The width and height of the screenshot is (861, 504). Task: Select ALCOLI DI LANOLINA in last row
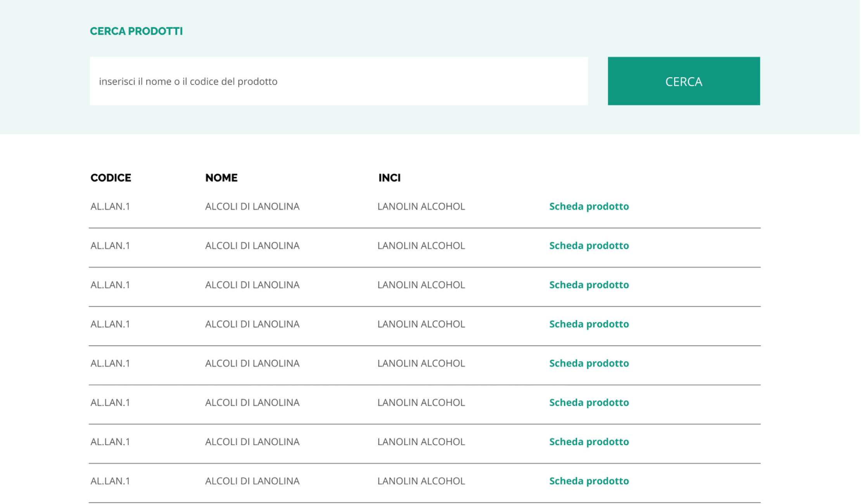point(252,481)
